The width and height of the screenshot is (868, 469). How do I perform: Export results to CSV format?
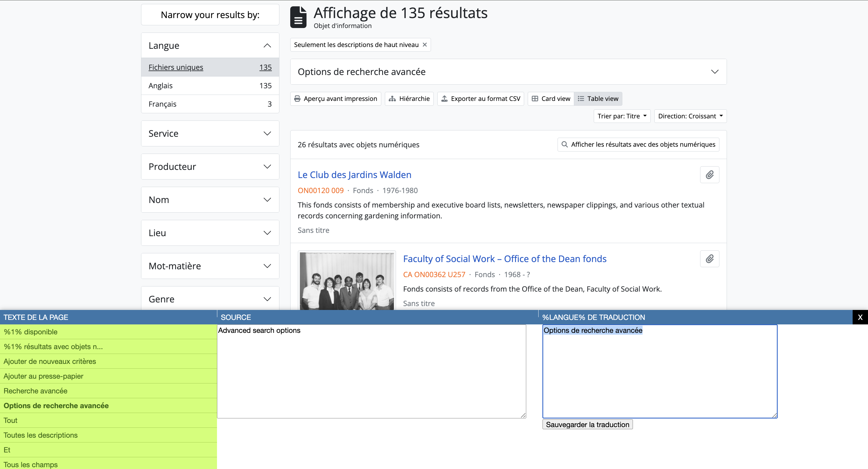480,98
